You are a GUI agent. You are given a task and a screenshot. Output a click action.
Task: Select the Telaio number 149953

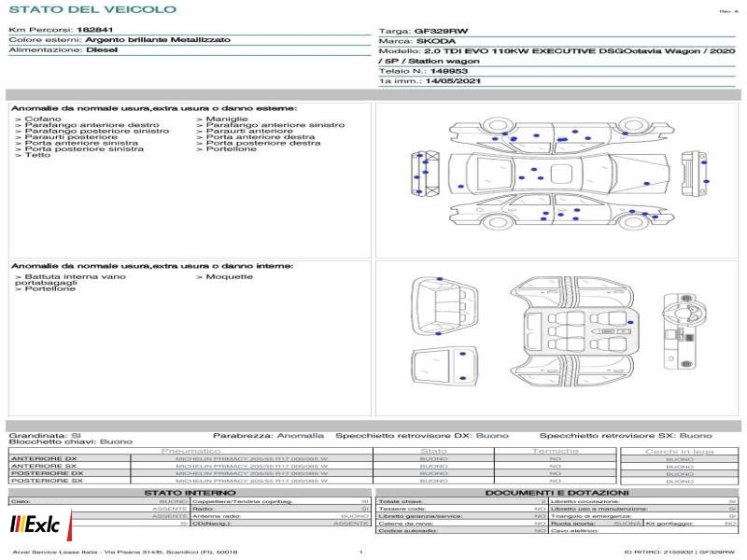point(449,71)
